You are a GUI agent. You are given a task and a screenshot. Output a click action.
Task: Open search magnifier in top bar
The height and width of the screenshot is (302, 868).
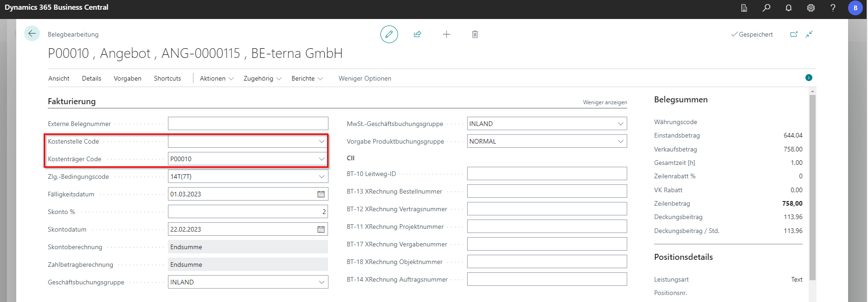click(x=766, y=8)
